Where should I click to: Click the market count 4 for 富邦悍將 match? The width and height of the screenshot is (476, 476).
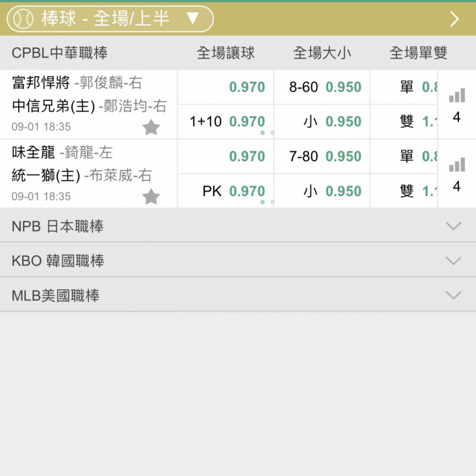click(457, 117)
